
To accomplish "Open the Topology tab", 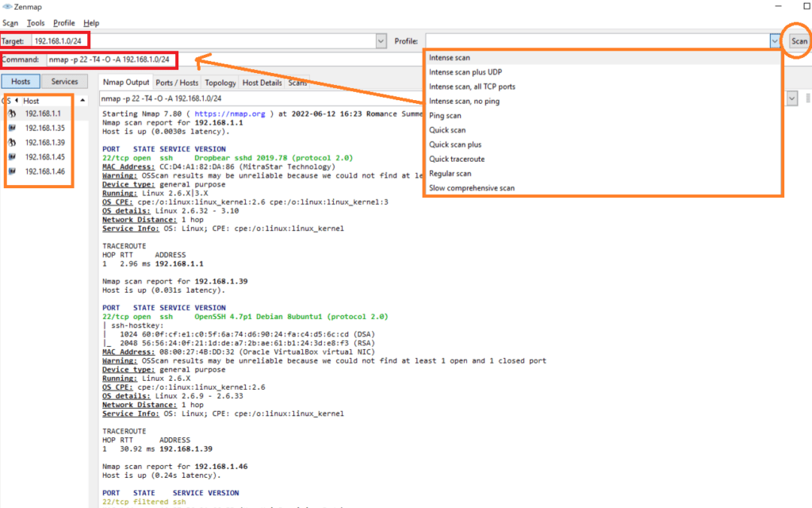I will (220, 83).
